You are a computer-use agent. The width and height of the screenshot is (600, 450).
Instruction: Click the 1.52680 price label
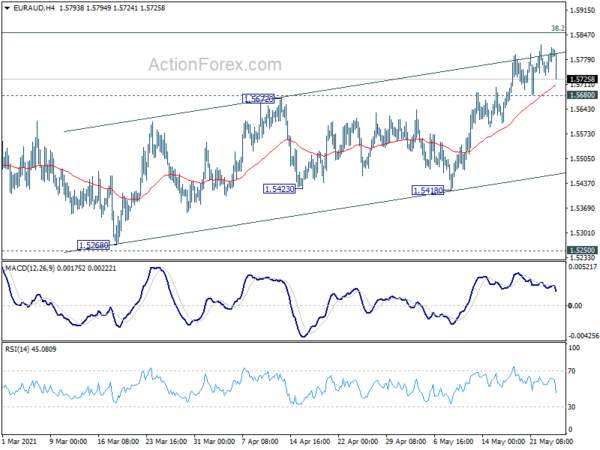[x=93, y=245]
